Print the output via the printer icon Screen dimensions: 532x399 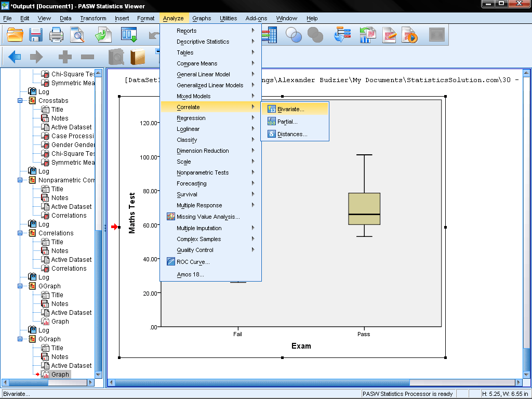coord(56,35)
